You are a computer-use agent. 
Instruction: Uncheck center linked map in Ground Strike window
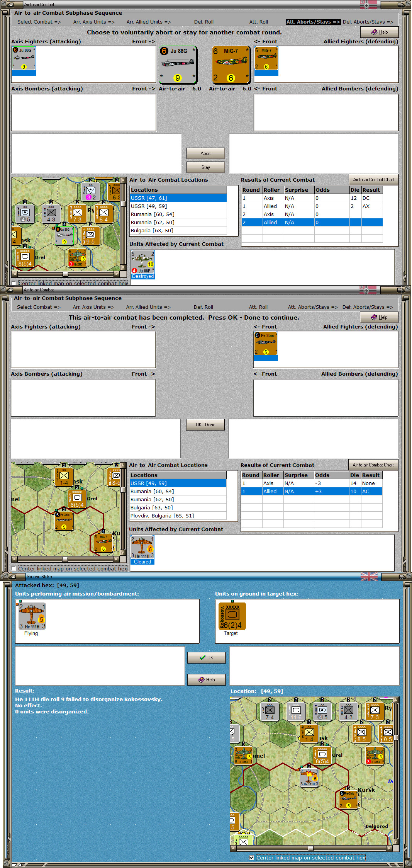point(252,858)
